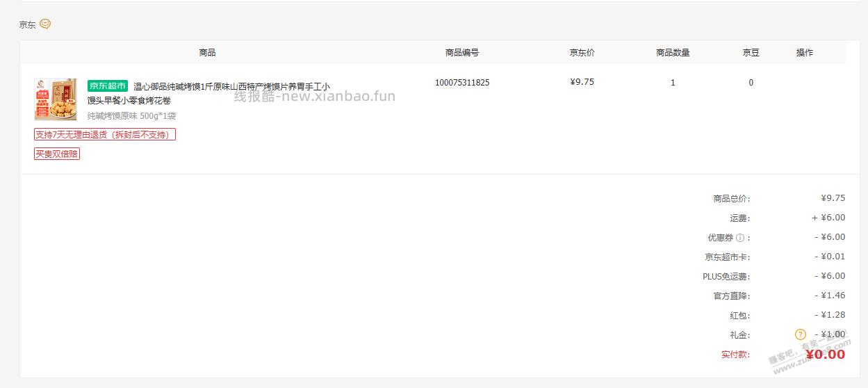
Task: Click the 京东超市 green tag
Action: click(108, 86)
